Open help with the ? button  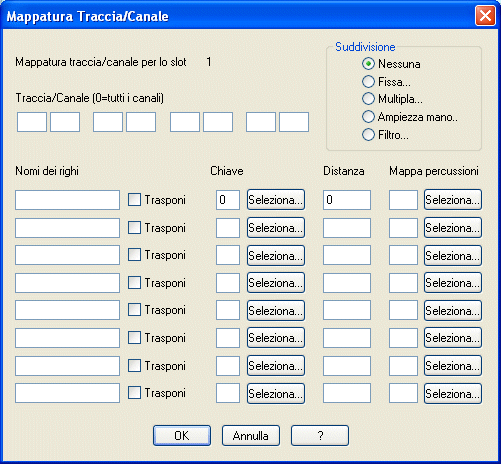(x=320, y=435)
